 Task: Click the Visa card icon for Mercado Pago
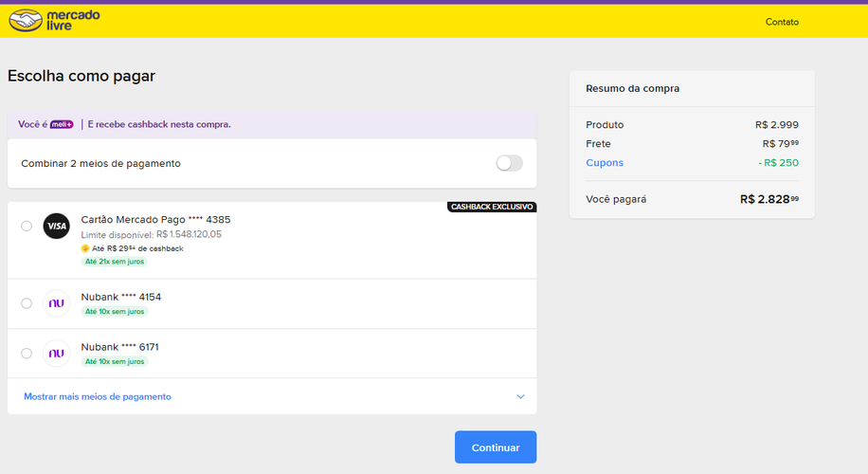point(57,226)
